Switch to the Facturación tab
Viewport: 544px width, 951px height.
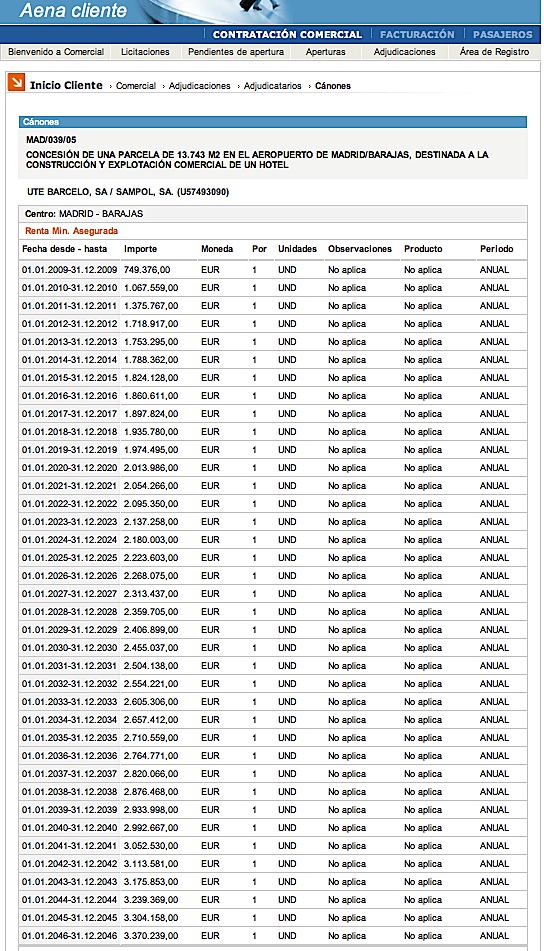point(417,35)
